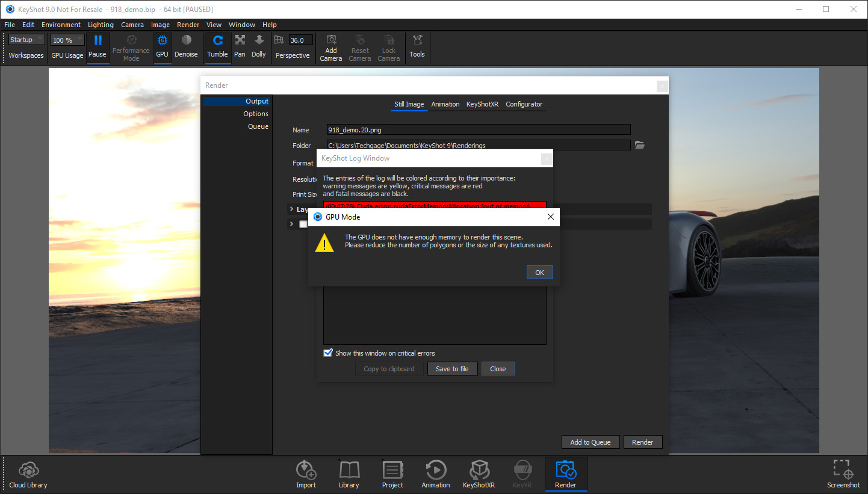Click the red CUDA error log entry

point(435,205)
